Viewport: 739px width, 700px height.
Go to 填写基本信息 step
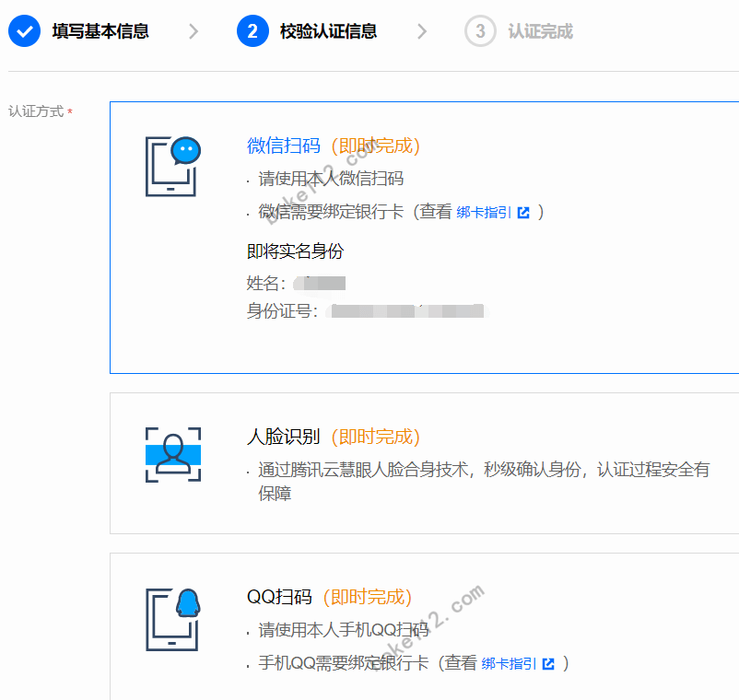point(100,31)
